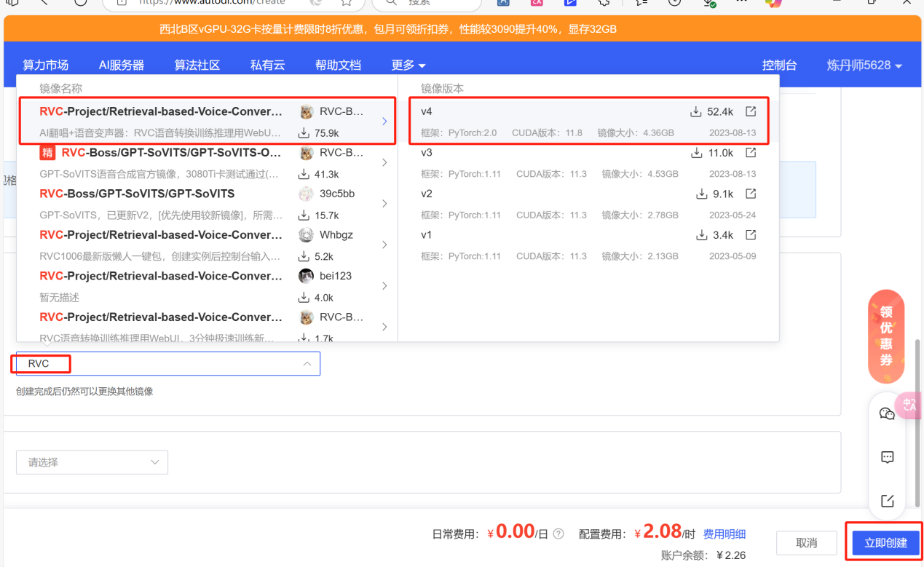Click external-link icon for v1 version

point(751,235)
